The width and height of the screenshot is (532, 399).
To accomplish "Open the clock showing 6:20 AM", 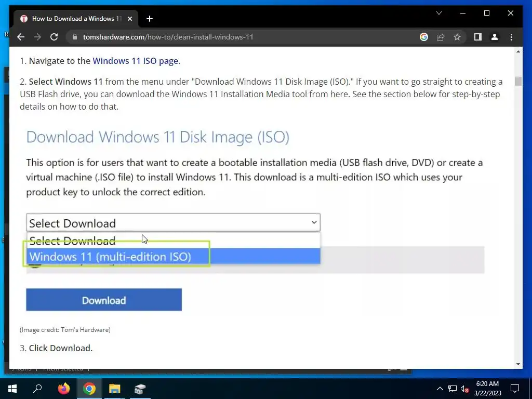I will click(487, 389).
